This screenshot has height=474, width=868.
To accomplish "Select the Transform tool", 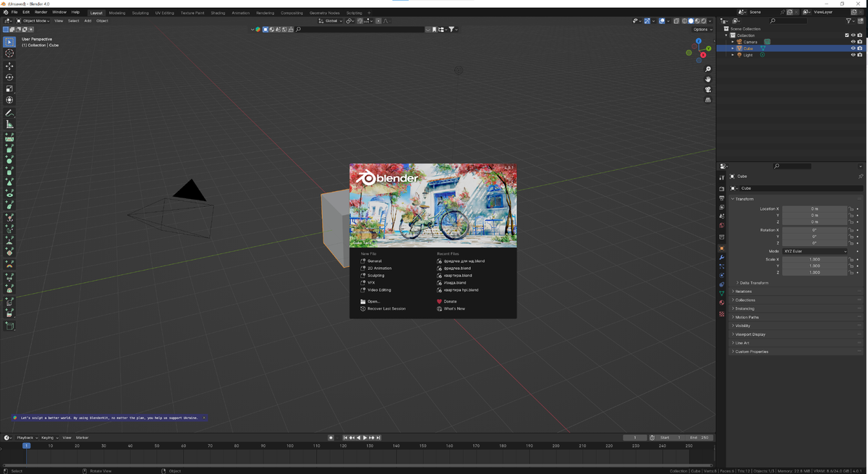I will (x=9, y=101).
